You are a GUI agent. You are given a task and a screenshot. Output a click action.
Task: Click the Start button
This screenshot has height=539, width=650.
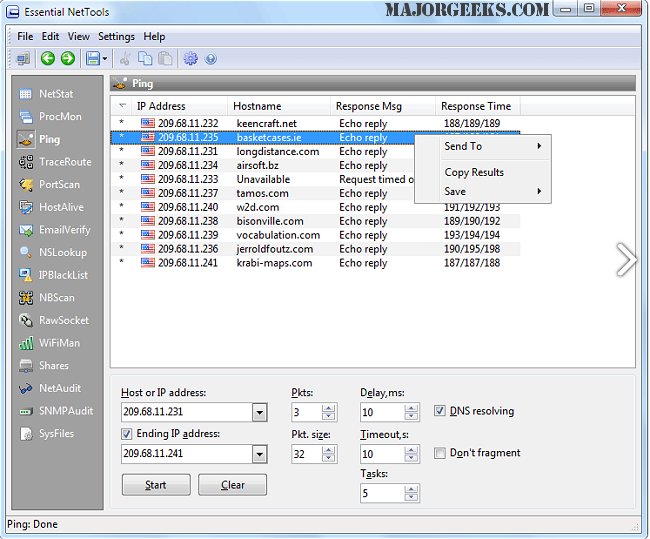156,485
